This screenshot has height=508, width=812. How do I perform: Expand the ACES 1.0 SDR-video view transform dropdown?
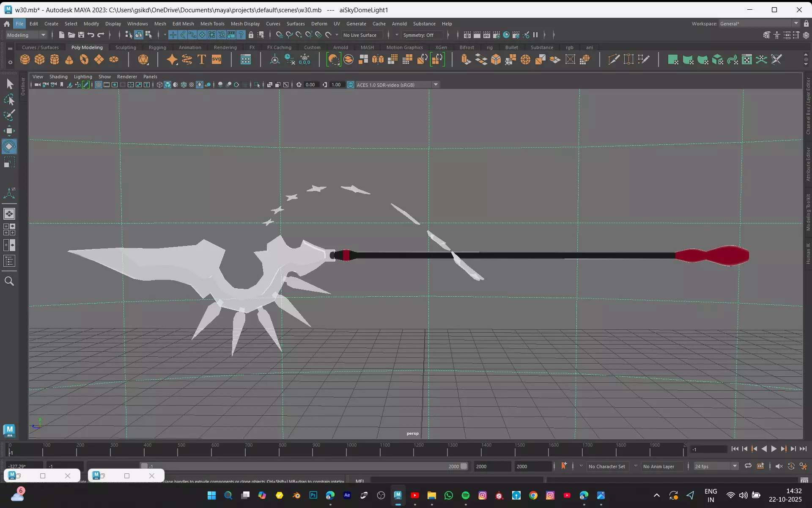click(x=436, y=85)
